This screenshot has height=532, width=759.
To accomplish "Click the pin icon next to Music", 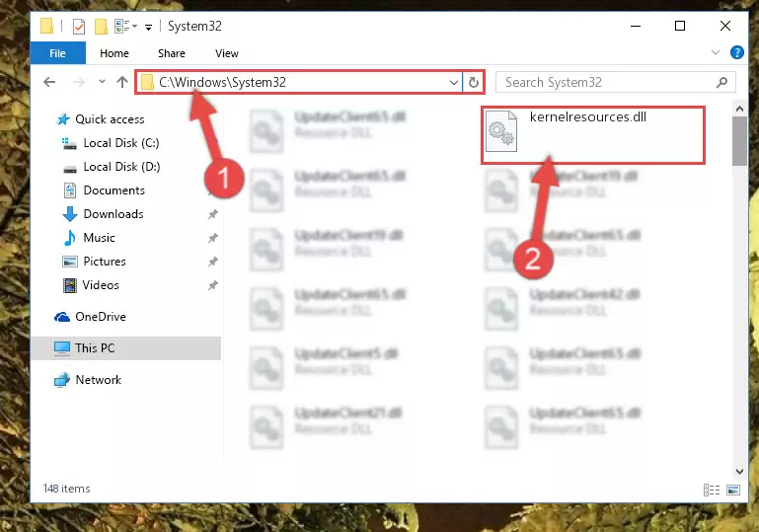I will tap(212, 238).
